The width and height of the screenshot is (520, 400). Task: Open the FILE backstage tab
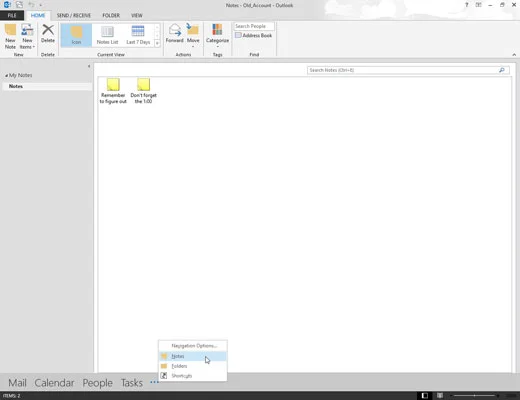coord(12,15)
